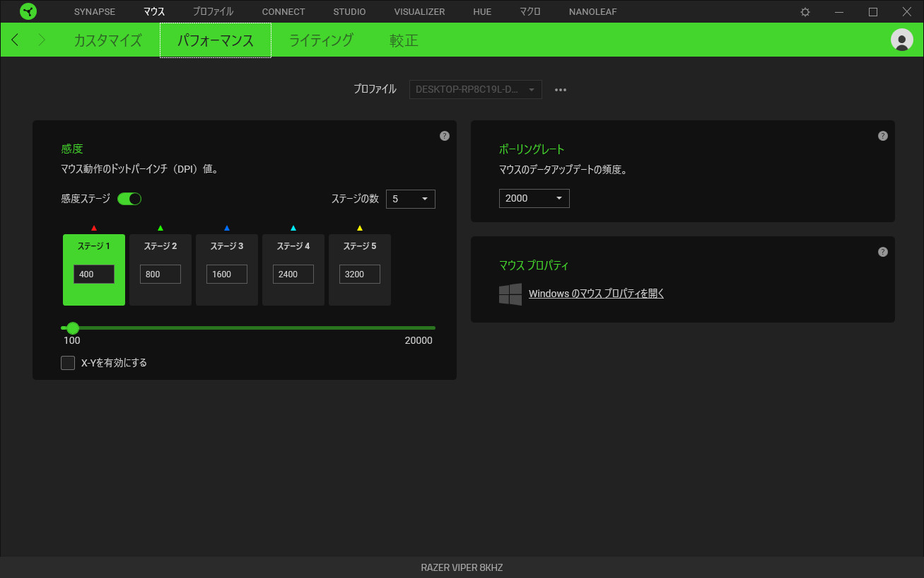Click the マウス プロパティ heading
924x578 pixels.
click(534, 265)
